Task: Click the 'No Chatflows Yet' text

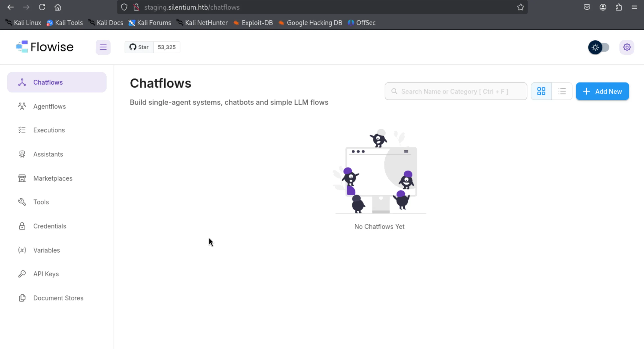Action: coord(379,227)
